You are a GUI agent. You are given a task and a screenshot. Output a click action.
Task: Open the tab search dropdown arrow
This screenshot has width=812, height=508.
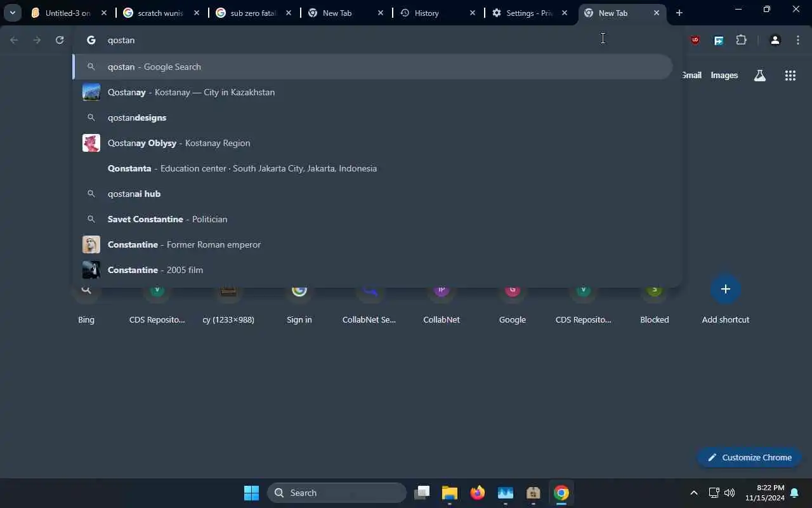pyautogui.click(x=12, y=13)
